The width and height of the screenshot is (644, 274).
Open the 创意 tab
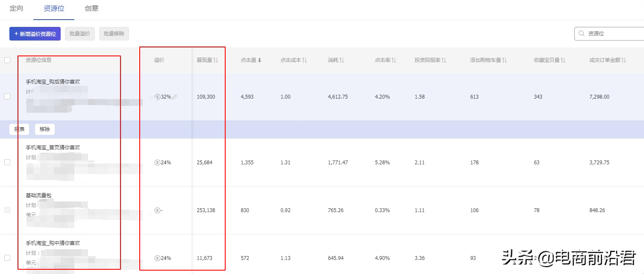coord(91,8)
